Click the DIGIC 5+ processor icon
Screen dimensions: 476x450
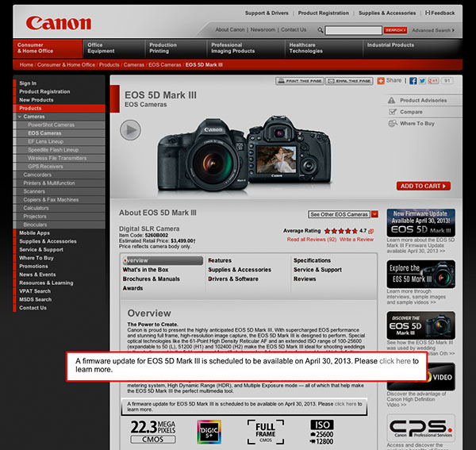[x=209, y=432]
